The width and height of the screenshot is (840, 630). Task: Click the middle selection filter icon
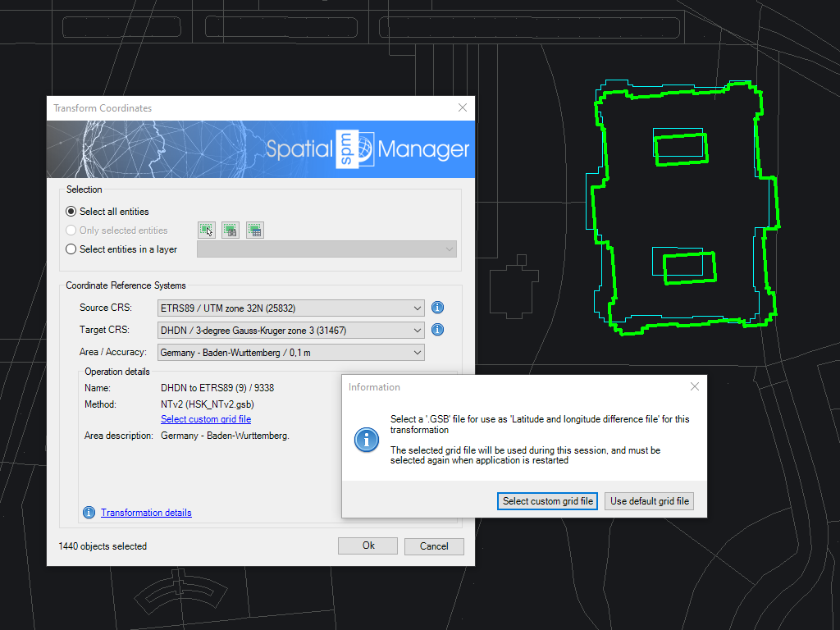[231, 231]
